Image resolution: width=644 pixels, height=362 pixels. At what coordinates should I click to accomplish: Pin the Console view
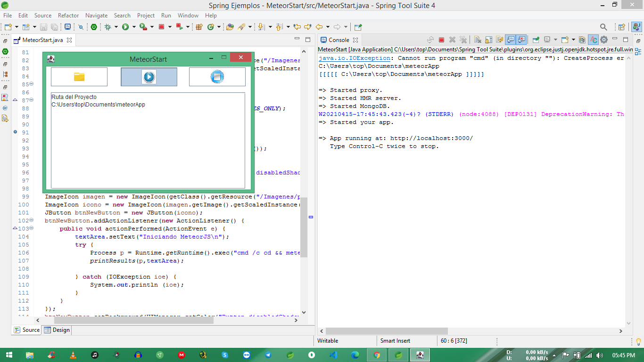pyautogui.click(x=536, y=40)
